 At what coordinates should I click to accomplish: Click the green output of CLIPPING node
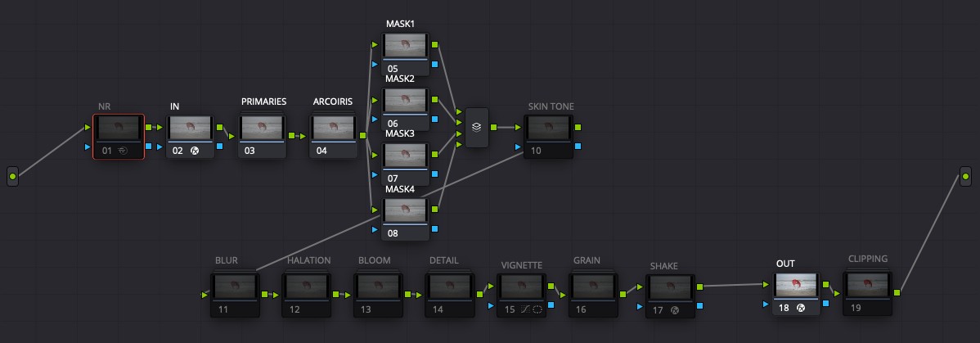click(x=897, y=292)
